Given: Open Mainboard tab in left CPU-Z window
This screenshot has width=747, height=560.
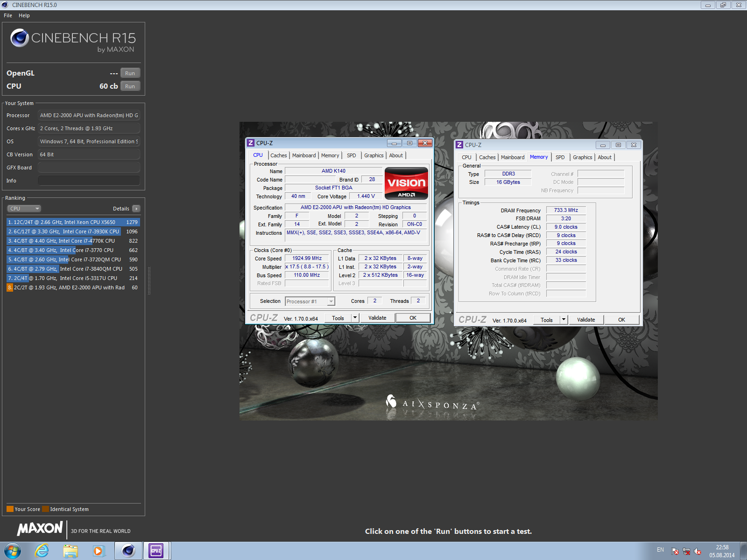Looking at the screenshot, I should click(304, 155).
